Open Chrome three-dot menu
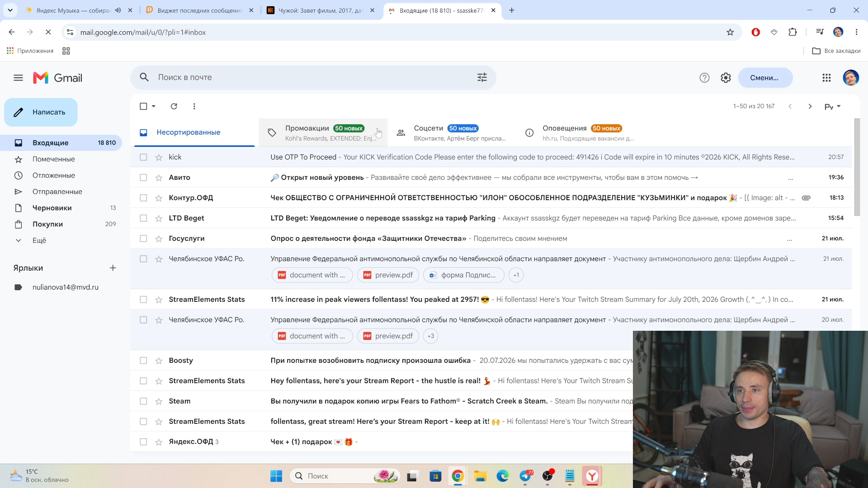 tap(856, 32)
